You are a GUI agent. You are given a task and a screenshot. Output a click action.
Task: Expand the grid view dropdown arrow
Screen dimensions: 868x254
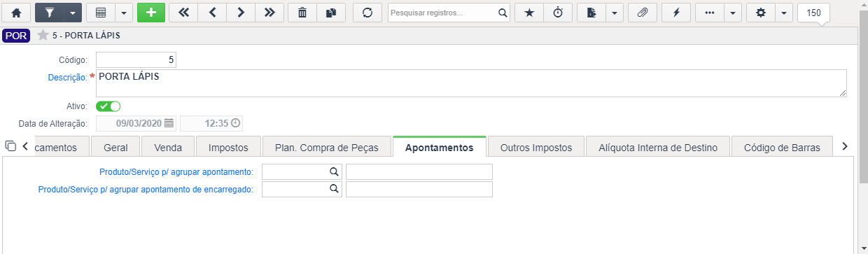pyautogui.click(x=123, y=13)
